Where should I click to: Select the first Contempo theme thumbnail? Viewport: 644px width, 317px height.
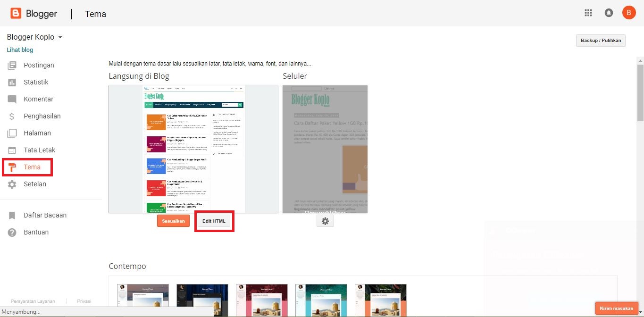(143, 300)
